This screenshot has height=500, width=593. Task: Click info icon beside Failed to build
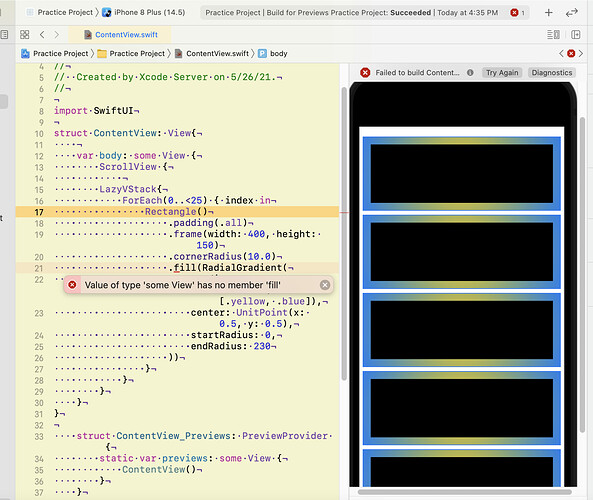tap(470, 73)
